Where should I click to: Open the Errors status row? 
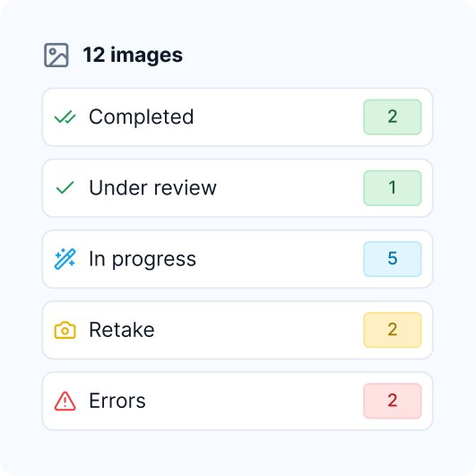pyautogui.click(x=238, y=401)
